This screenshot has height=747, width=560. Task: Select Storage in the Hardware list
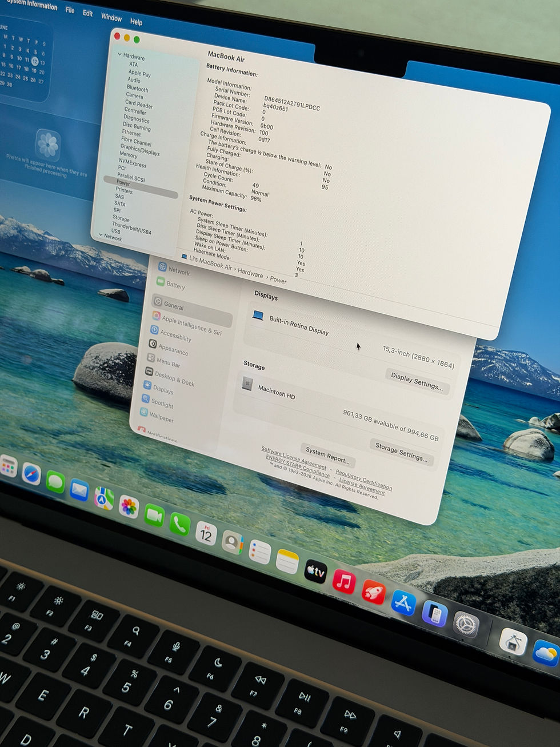click(x=121, y=218)
